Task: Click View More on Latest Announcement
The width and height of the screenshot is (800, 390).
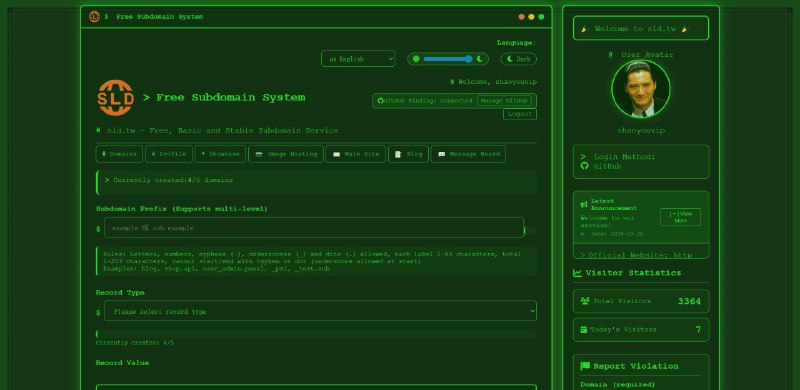Action: point(680,217)
